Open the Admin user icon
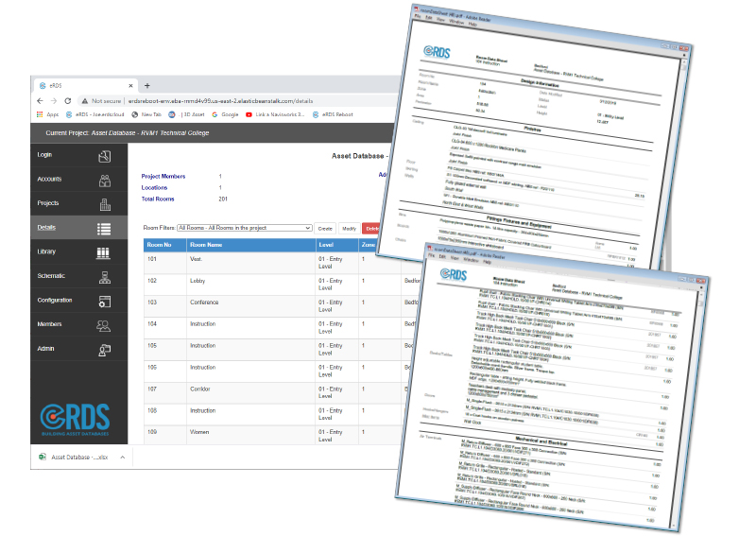756x536 pixels. pos(105,351)
